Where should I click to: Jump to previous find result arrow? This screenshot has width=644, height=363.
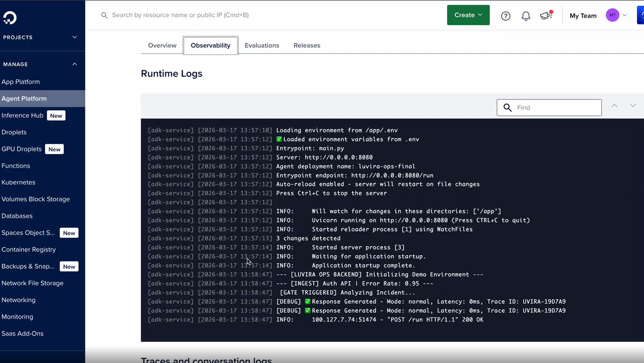tap(614, 106)
